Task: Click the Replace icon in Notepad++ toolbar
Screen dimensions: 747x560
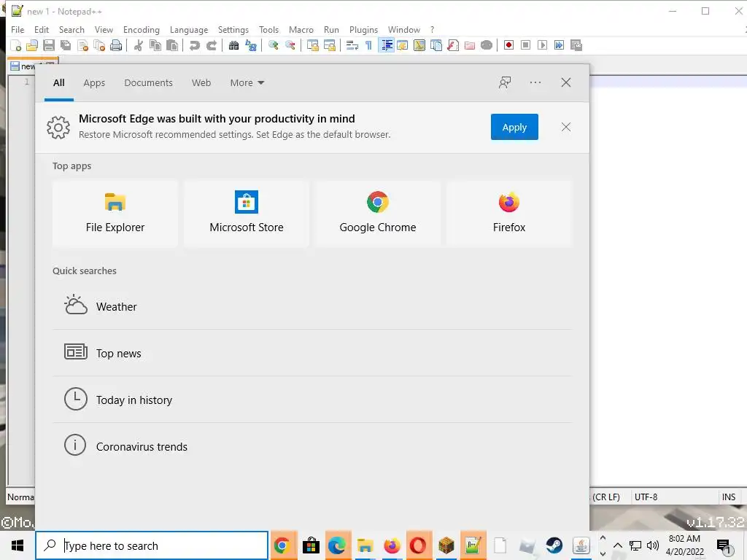Action: pos(251,45)
